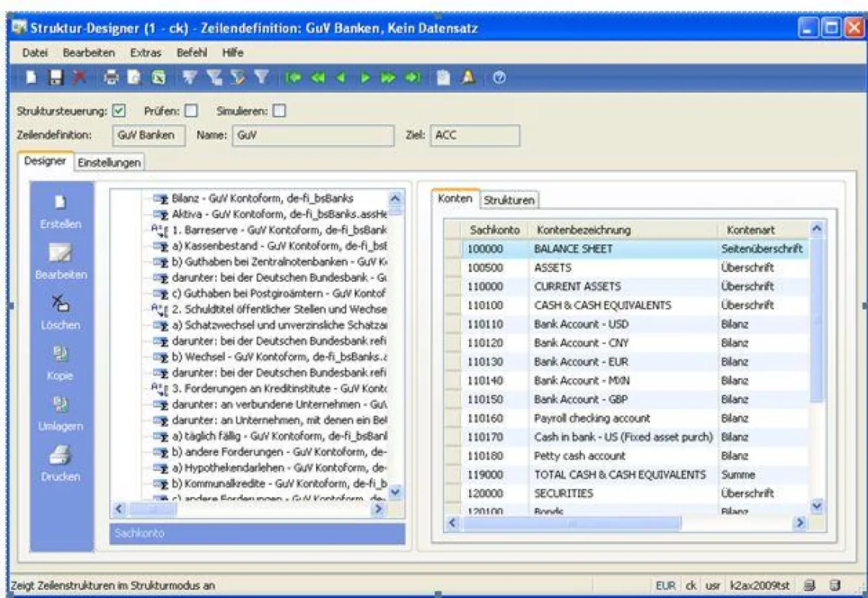Select tree item b) Kommunalkredite
Screen dimensions: 868x598
click(279, 484)
